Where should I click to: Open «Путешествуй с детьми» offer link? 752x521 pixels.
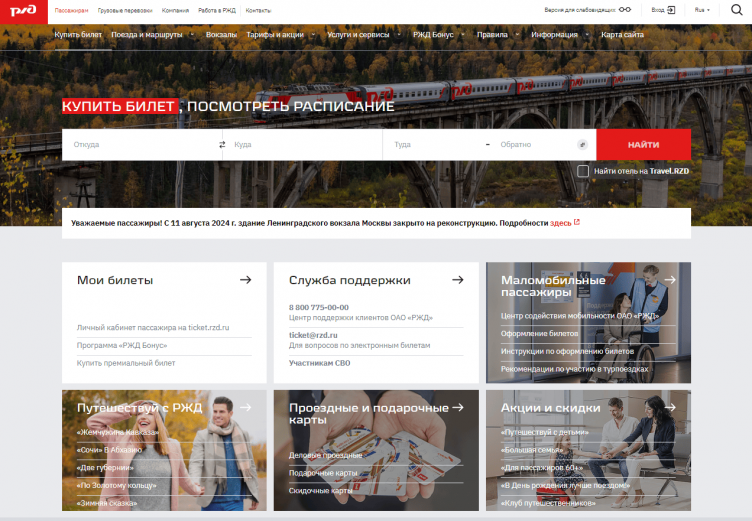544,432
